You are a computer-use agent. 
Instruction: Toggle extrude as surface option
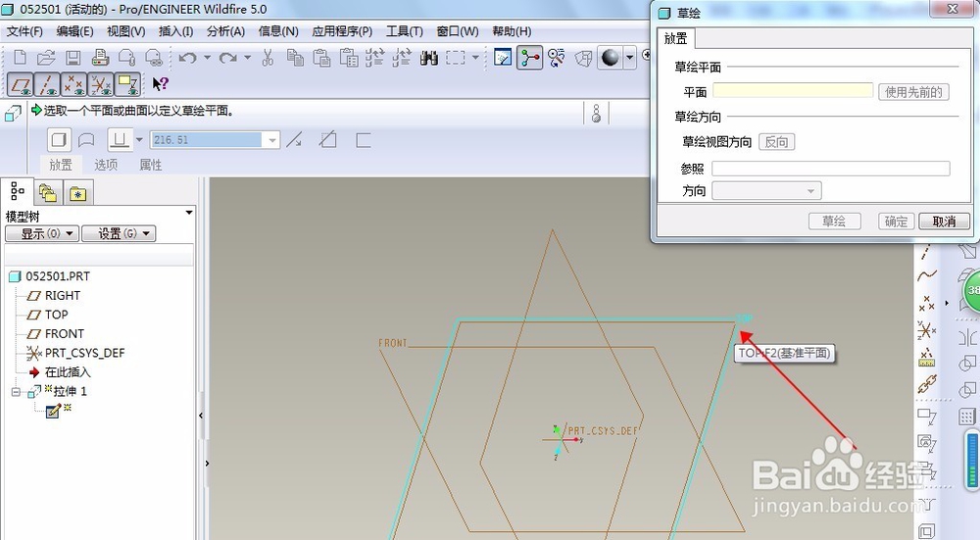tap(86, 140)
